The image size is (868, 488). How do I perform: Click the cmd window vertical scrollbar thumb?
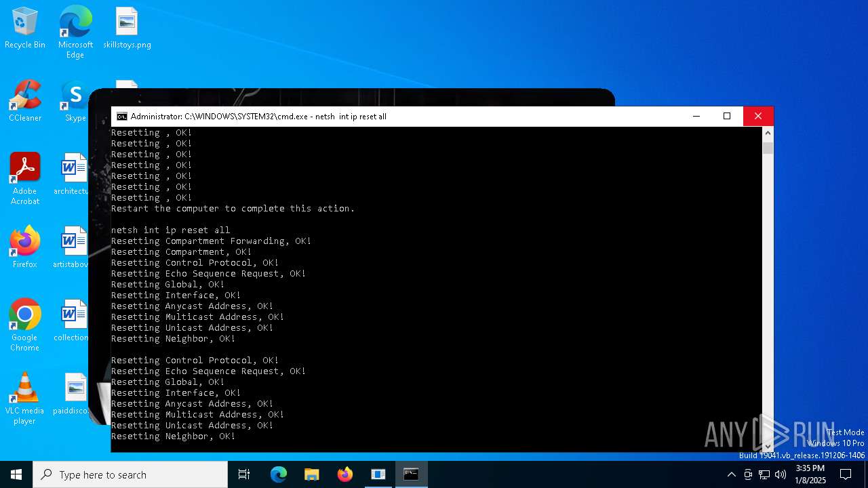click(768, 148)
